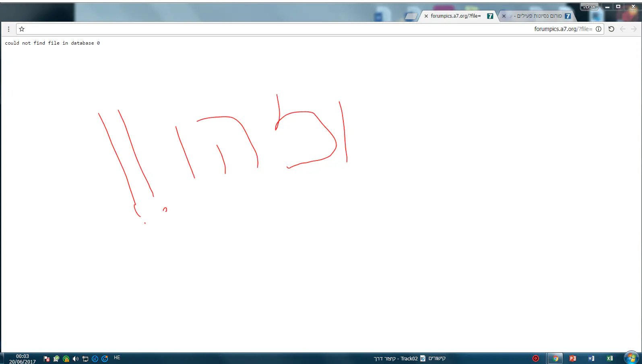
Task: Click the Chrome three-dot menu button
Action: (8, 29)
